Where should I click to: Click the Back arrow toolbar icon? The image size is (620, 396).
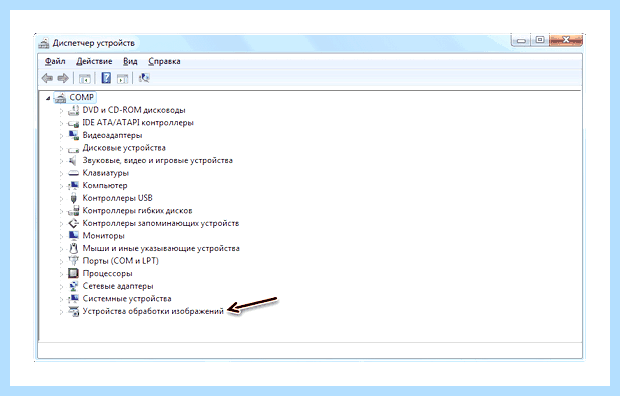click(47, 78)
